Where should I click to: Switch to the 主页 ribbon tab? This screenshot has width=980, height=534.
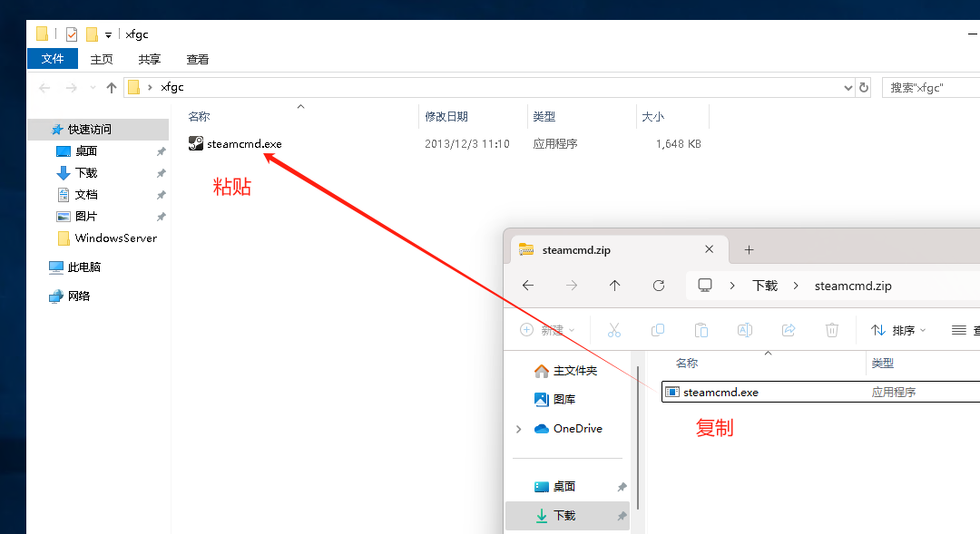(102, 59)
